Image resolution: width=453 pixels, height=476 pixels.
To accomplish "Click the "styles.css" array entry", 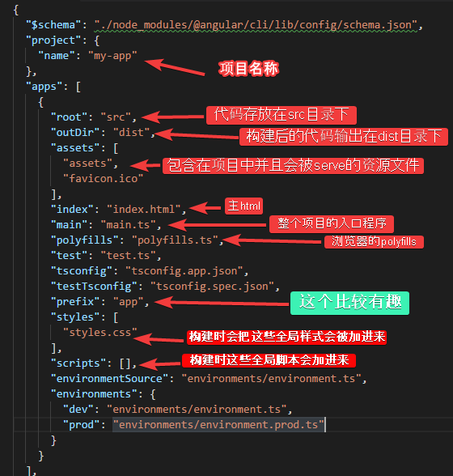I will pyautogui.click(x=99, y=333).
